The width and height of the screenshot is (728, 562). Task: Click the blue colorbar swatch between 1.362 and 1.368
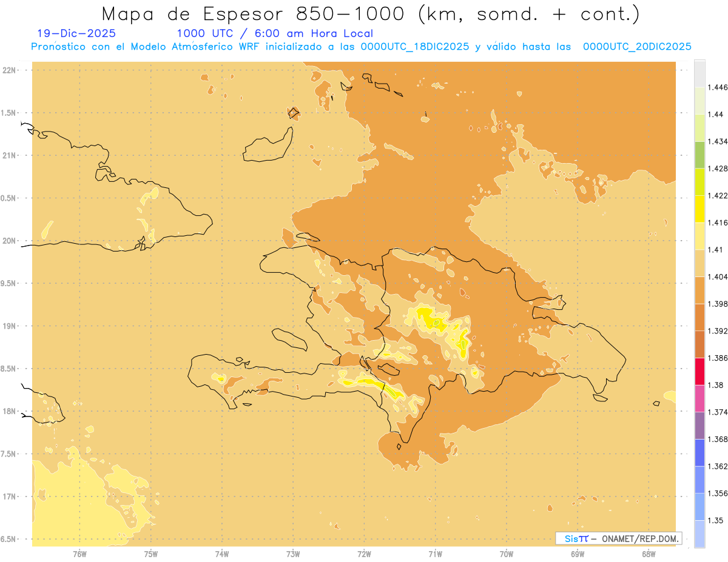[699, 453]
